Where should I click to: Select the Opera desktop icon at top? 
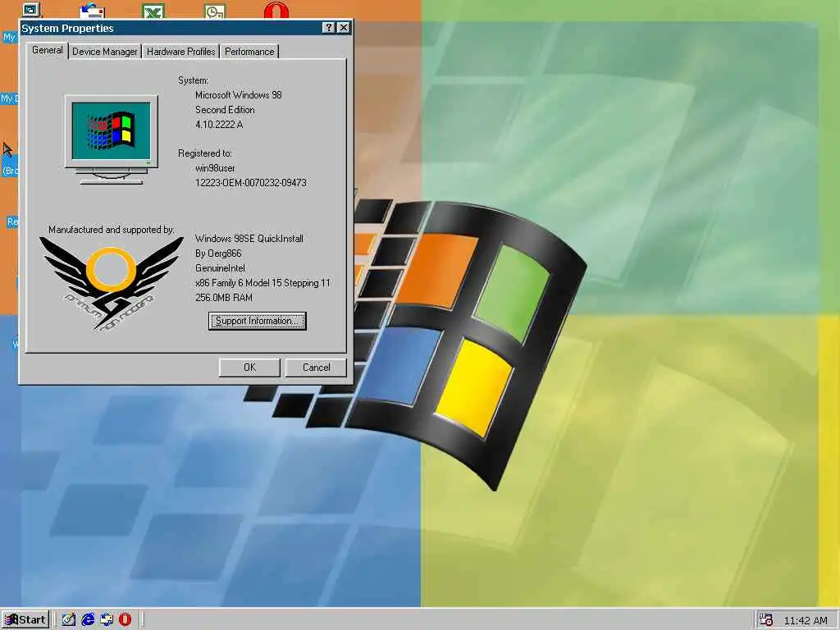coord(276,11)
